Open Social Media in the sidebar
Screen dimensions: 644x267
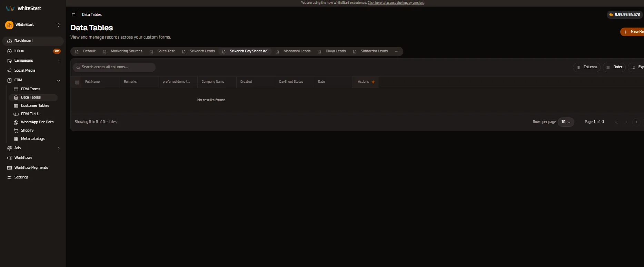point(33,71)
